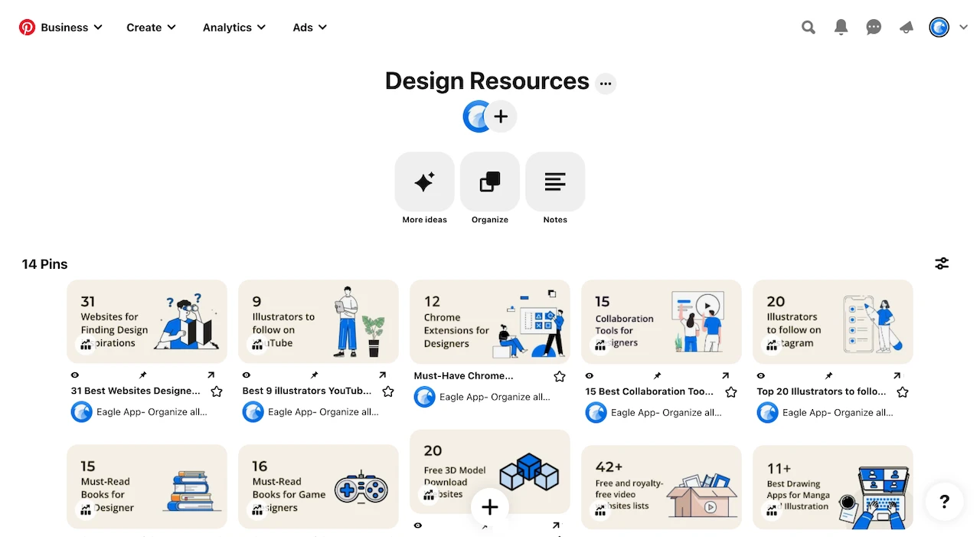Open the Organize pins icon
980x537 pixels.
point(489,182)
